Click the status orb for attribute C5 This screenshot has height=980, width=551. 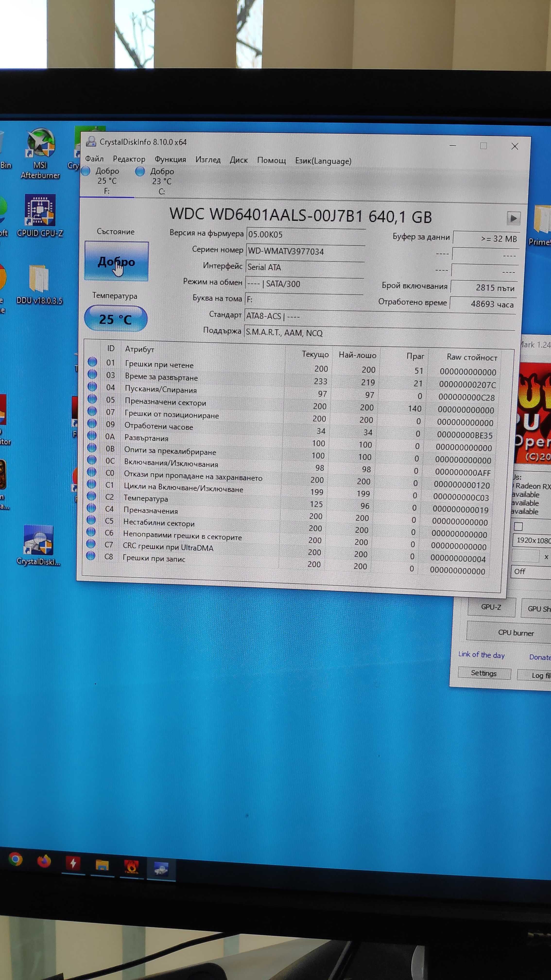91,520
